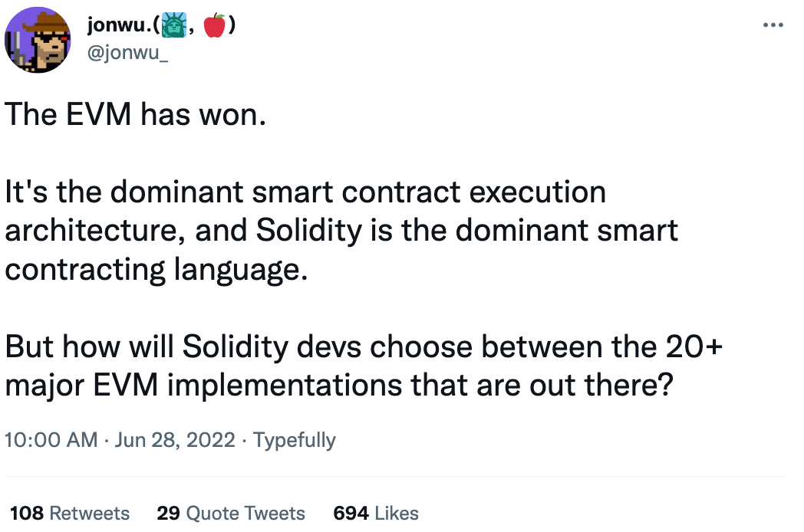Click the red apple emoji in name
804x532 pixels.
click(x=214, y=25)
